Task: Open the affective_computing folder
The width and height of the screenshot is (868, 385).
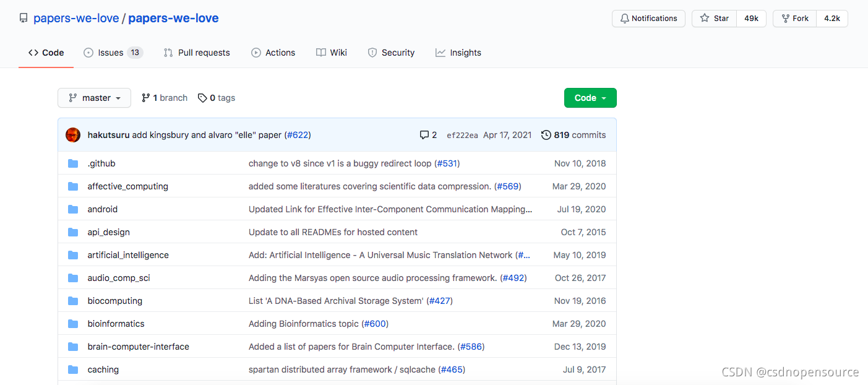Action: click(x=127, y=186)
